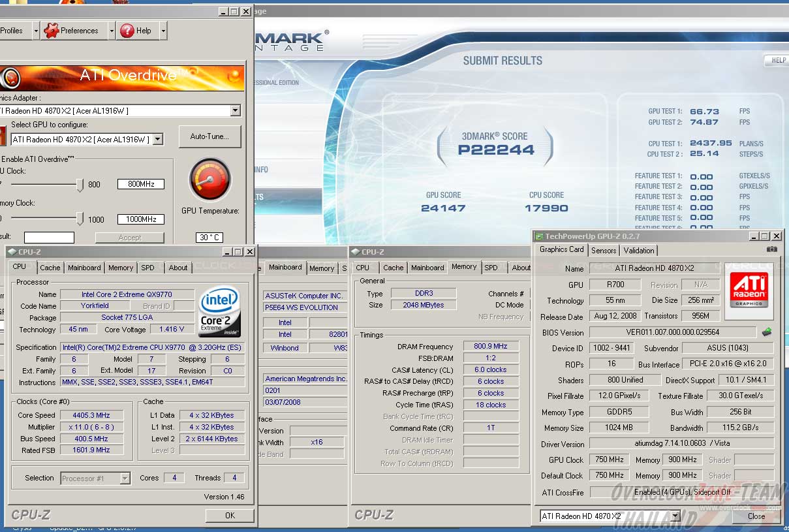Viewport: 789px width, 532px height.
Task: Click the GPU clock slider handle at 800
Action: [x=80, y=185]
